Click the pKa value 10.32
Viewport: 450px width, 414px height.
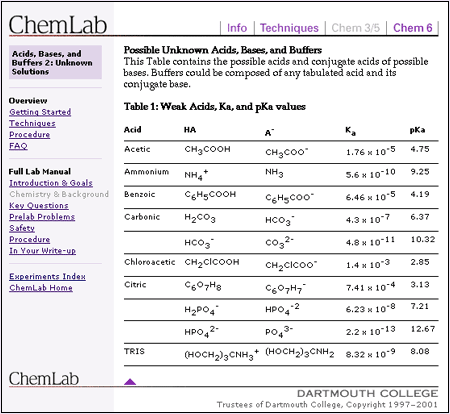point(423,239)
